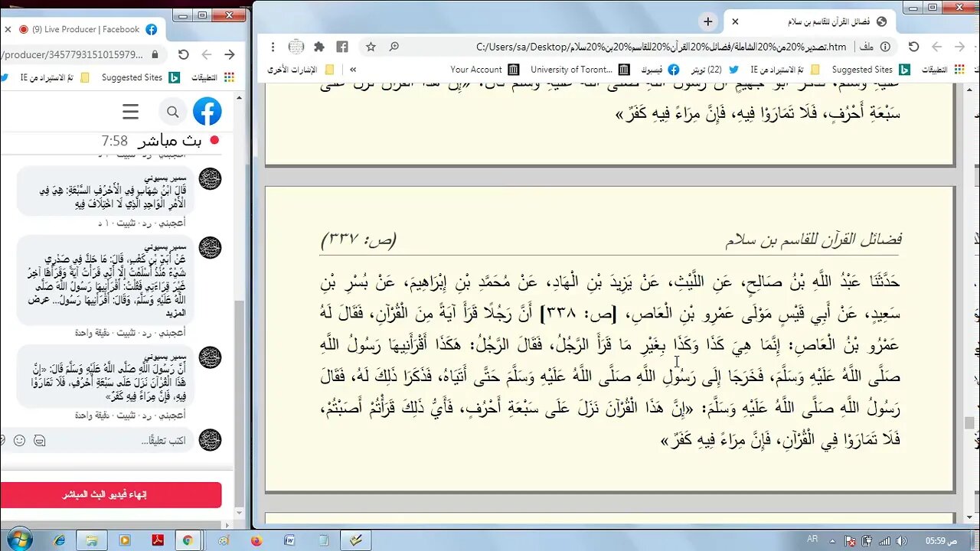Bookmark this page with the star icon

click(x=371, y=47)
